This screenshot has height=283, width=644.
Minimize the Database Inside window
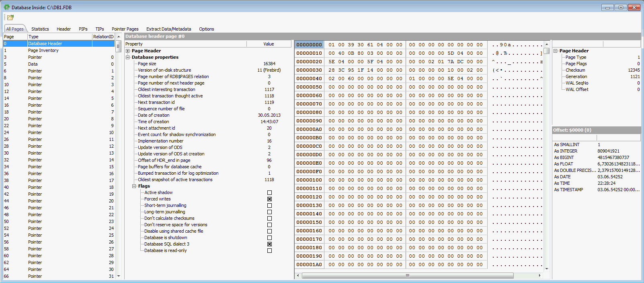pyautogui.click(x=607, y=7)
